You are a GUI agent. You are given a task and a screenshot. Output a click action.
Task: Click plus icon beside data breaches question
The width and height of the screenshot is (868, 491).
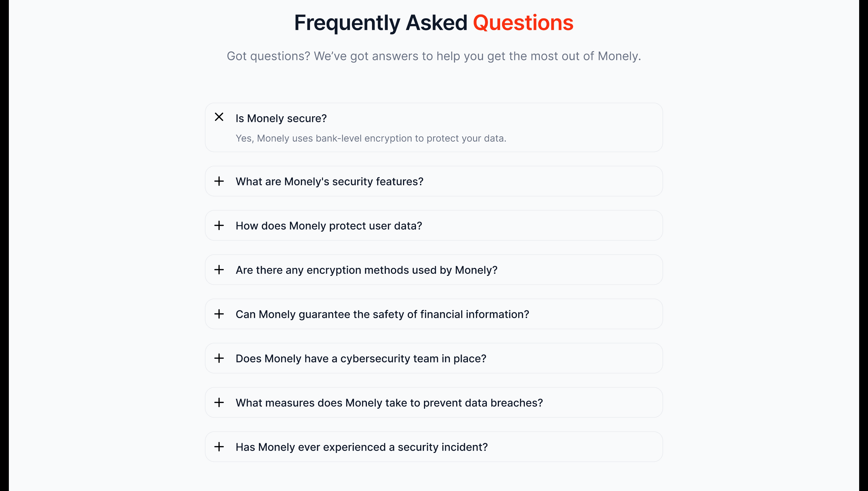coord(219,402)
